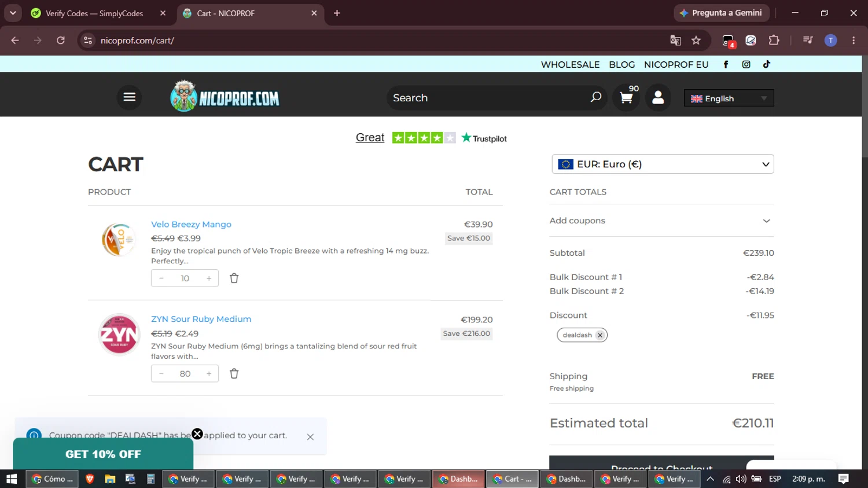Dismiss the coupon applied notification

pos(310,437)
